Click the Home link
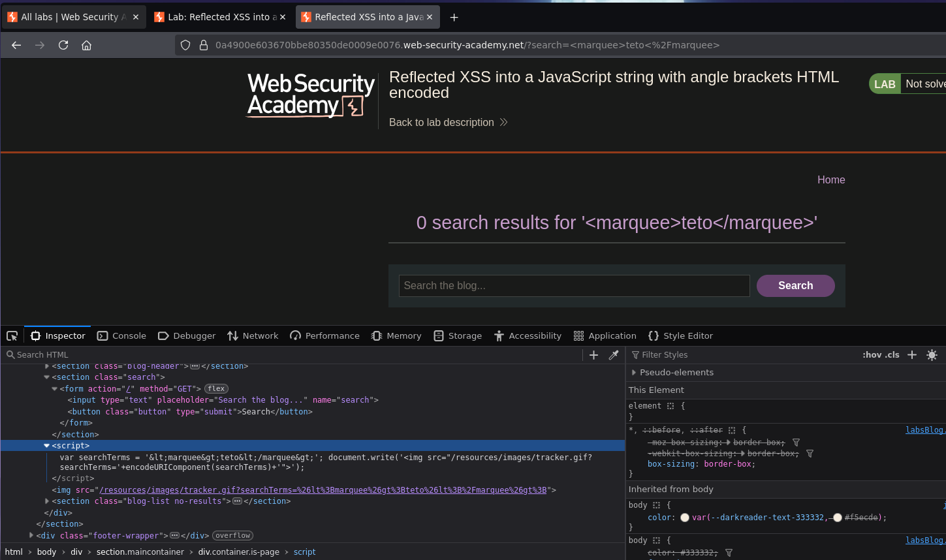 831,179
